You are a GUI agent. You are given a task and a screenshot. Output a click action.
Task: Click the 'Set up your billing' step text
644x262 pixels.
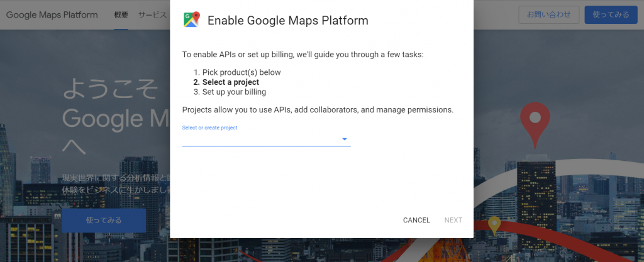(234, 92)
